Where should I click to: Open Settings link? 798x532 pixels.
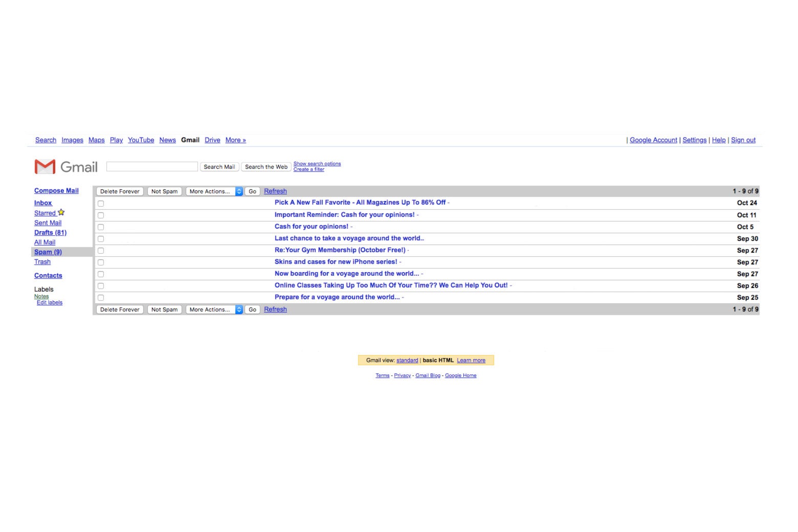pyautogui.click(x=694, y=140)
